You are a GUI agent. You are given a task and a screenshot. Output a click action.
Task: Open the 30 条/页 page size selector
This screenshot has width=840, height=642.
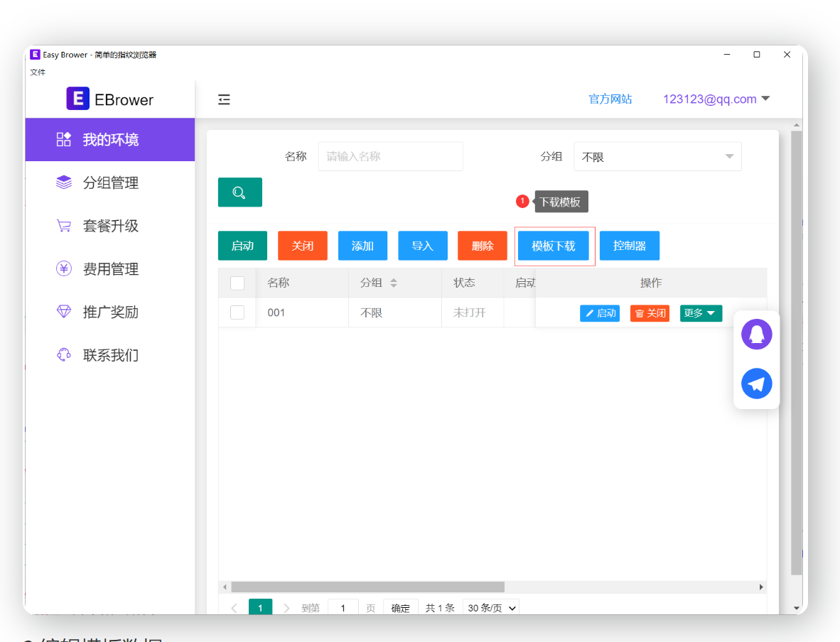coord(490,608)
